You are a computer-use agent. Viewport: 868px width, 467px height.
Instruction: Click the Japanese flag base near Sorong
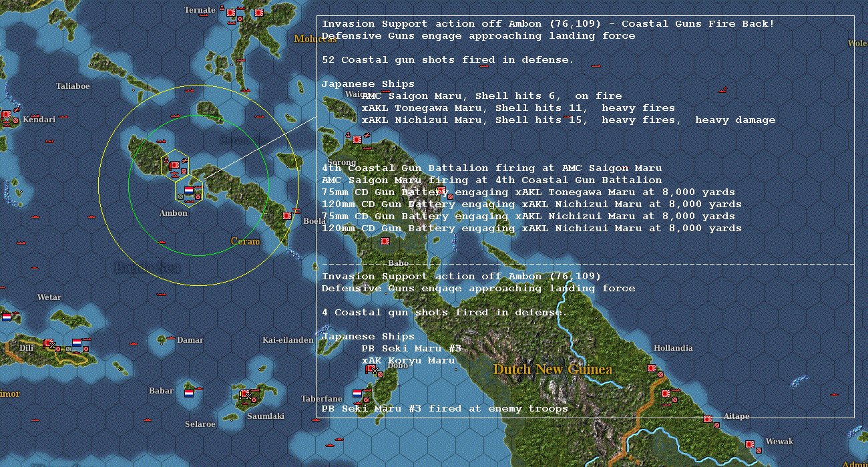357,139
